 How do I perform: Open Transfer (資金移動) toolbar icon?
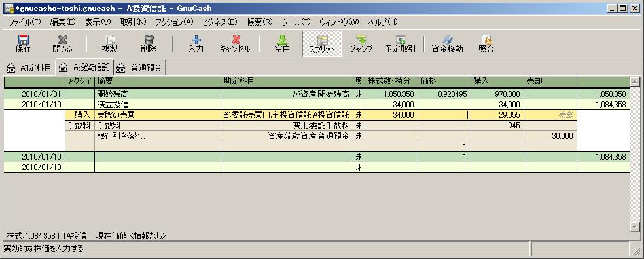(447, 44)
